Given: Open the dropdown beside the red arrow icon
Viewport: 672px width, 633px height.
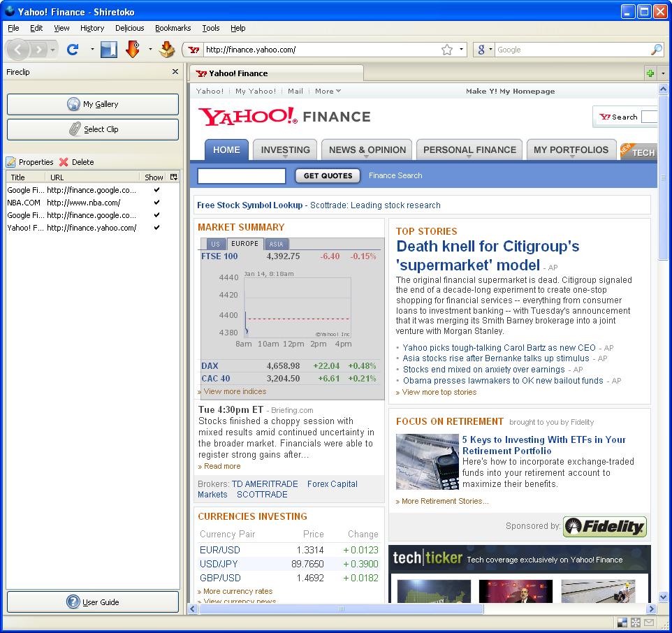Looking at the screenshot, I should (150, 50).
